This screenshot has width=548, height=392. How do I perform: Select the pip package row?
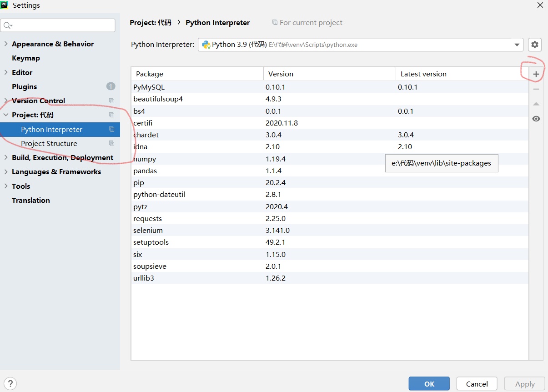330,182
